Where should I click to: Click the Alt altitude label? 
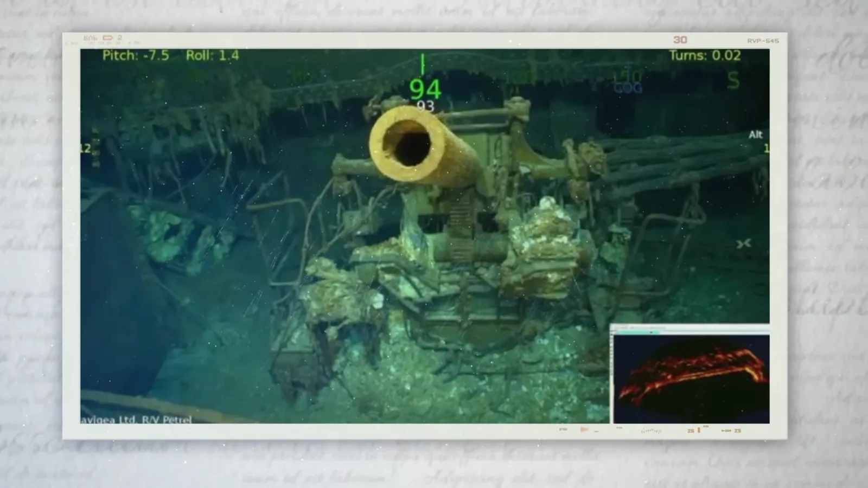[755, 134]
